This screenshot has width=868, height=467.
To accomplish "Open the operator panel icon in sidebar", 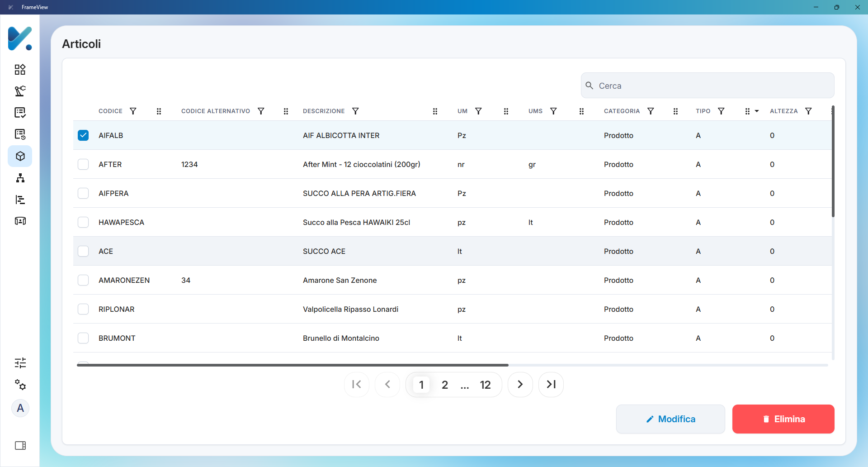I will (20, 221).
